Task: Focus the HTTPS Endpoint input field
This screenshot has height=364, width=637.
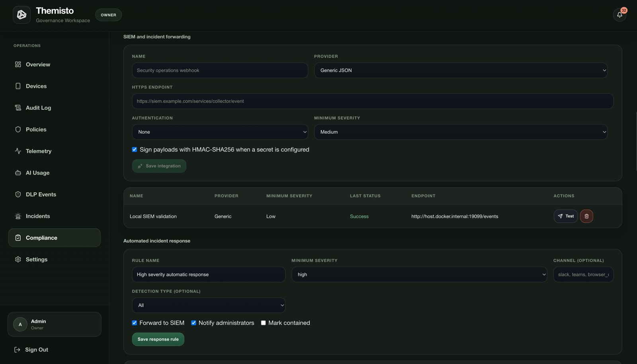Action: tap(373, 101)
